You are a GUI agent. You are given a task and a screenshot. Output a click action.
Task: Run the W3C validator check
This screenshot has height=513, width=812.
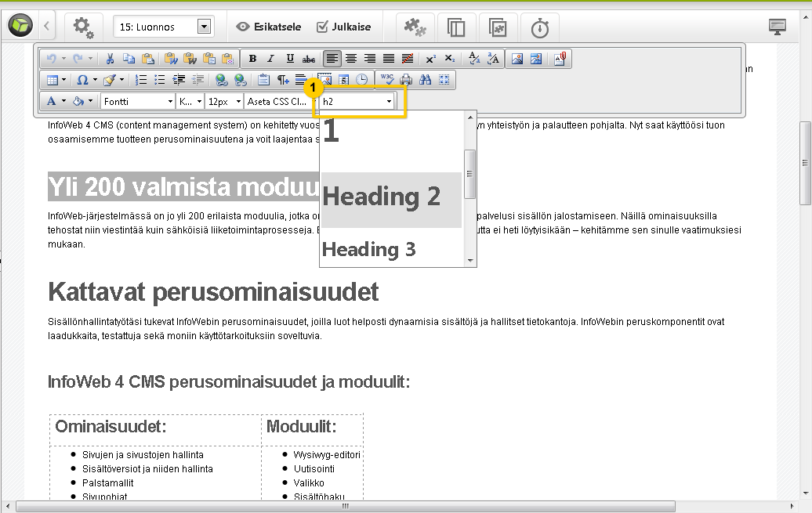[x=387, y=79]
